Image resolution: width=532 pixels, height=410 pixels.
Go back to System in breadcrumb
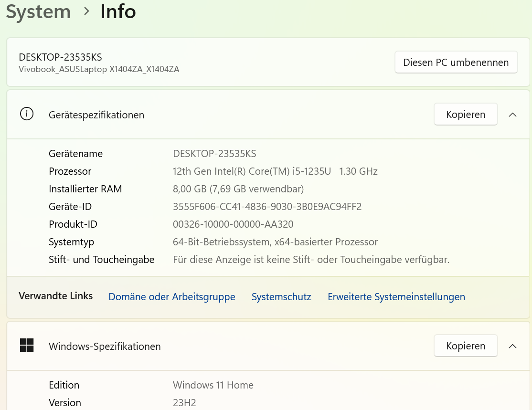click(38, 12)
